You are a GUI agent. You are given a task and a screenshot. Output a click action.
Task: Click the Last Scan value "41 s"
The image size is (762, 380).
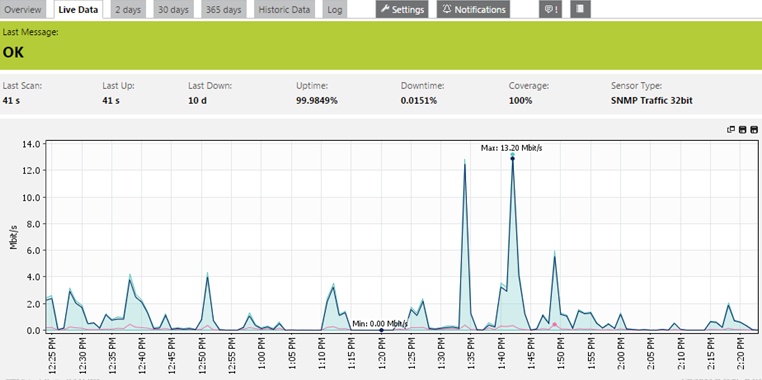[x=11, y=101]
